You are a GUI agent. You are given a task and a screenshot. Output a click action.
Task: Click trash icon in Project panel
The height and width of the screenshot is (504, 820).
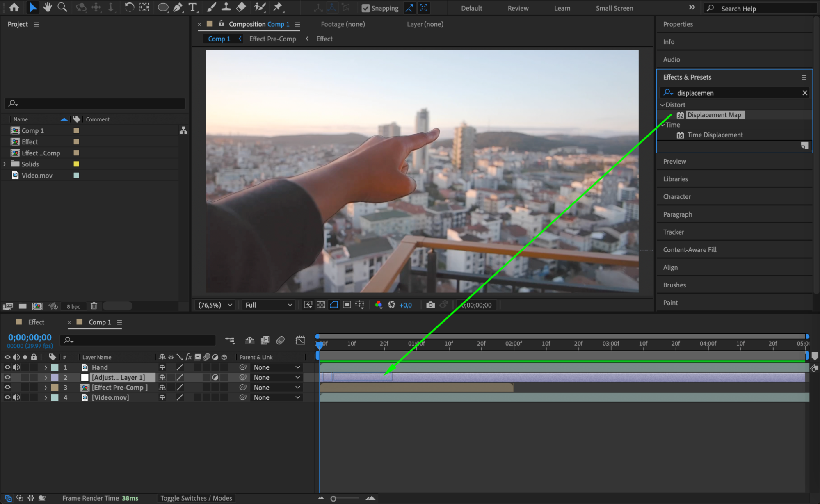pos(94,306)
